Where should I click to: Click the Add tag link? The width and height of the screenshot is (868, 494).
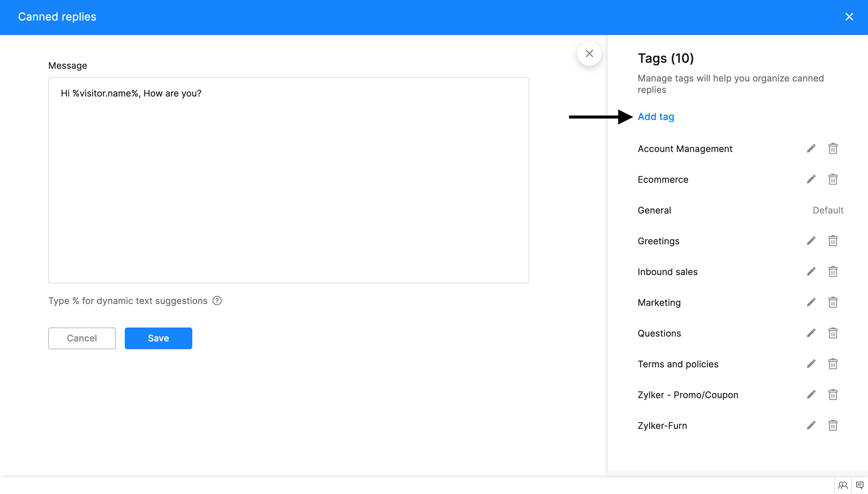(656, 117)
